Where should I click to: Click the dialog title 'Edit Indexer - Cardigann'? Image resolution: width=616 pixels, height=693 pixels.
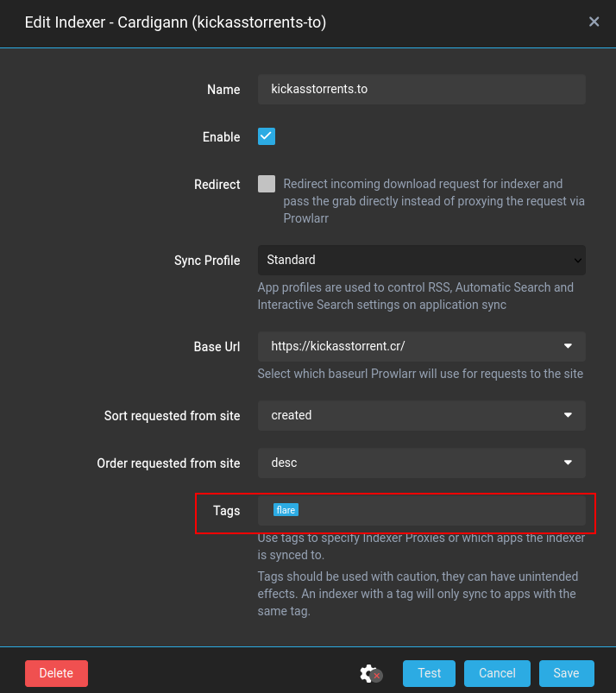tap(175, 22)
